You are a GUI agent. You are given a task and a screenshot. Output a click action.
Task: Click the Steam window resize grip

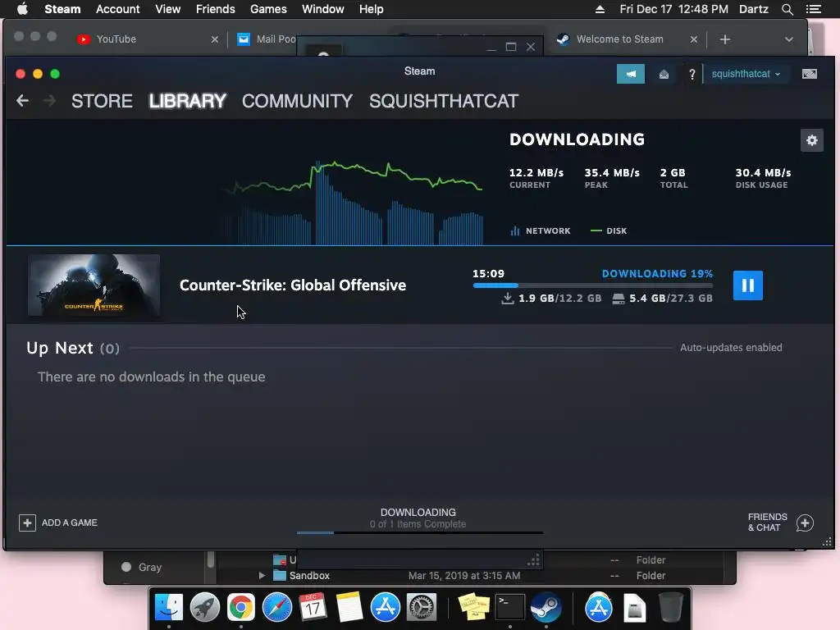[x=827, y=543]
